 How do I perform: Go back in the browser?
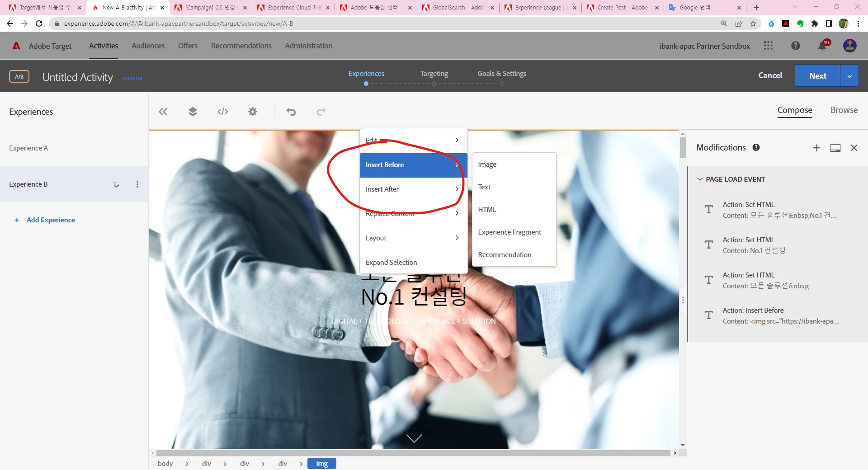[x=10, y=23]
